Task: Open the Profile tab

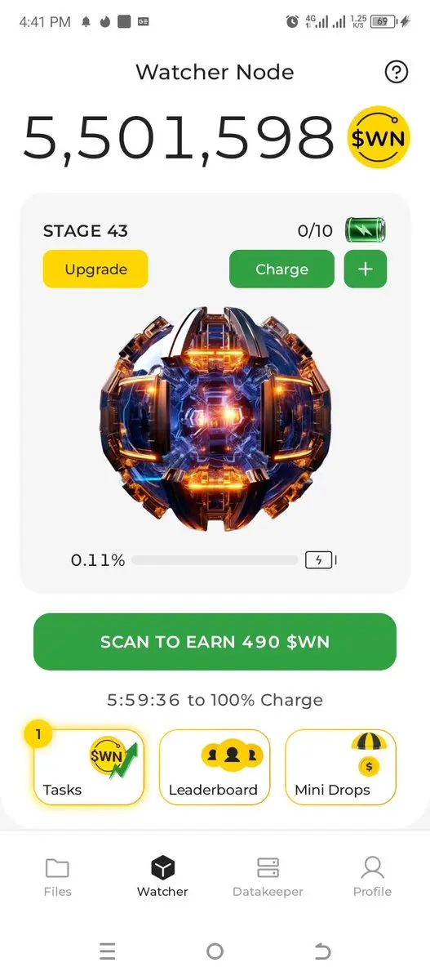Action: [x=372, y=877]
